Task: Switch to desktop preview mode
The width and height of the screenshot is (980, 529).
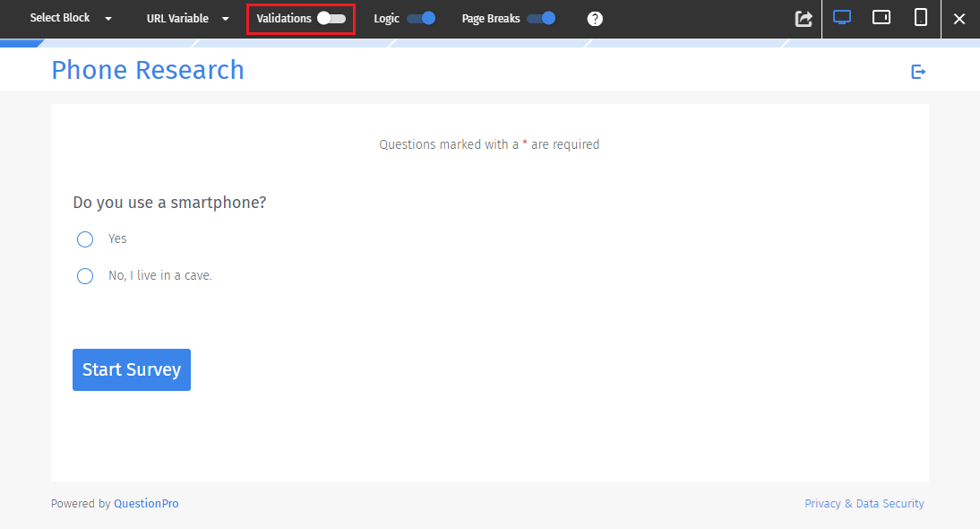Action: click(841, 18)
